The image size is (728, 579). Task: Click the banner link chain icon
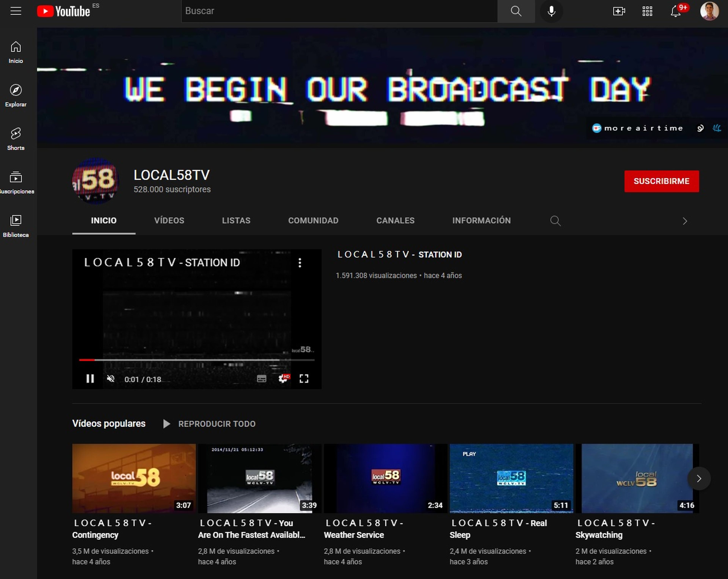700,128
